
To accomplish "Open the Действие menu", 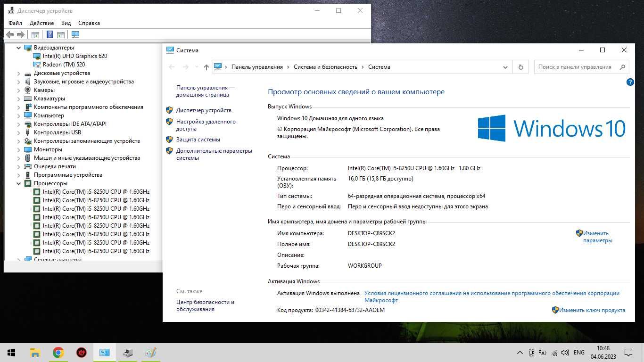I will coord(41,23).
